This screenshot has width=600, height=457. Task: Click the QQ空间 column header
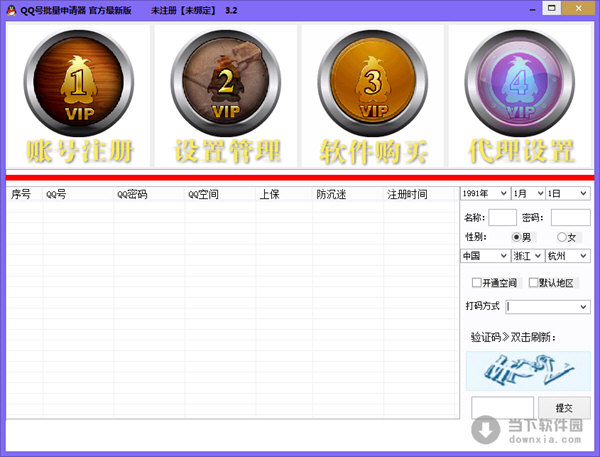(x=220, y=194)
